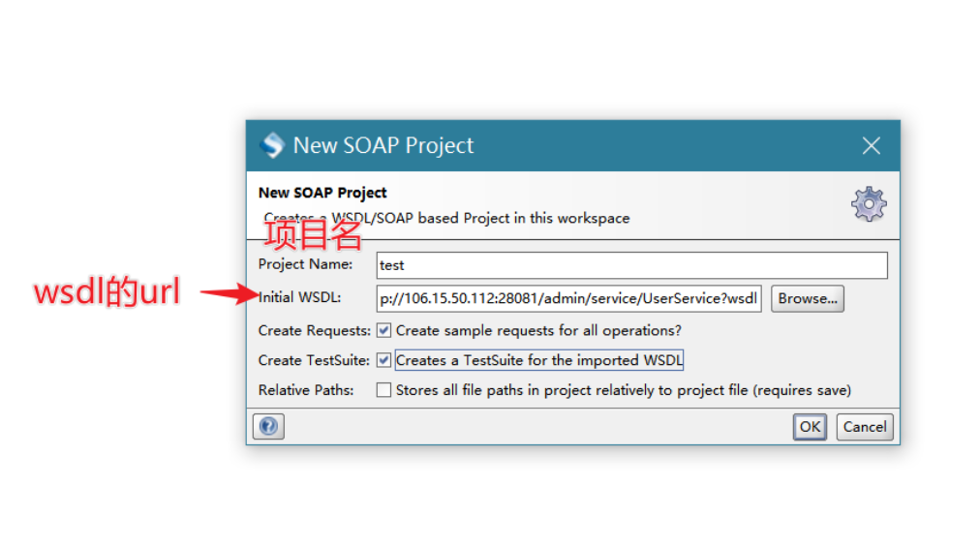Click the Initial WSDL URL field
Image resolution: width=980 pixels, height=547 pixels.
tap(568, 298)
